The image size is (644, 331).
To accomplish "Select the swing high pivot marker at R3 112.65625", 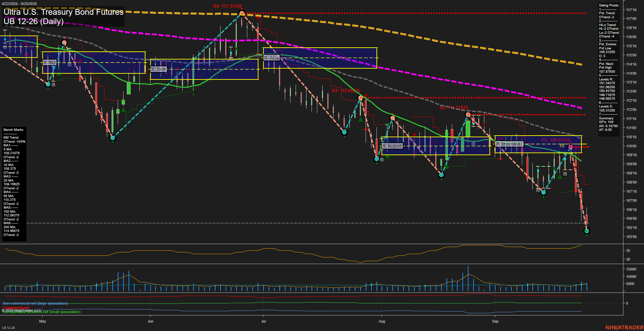I will 361,98.
